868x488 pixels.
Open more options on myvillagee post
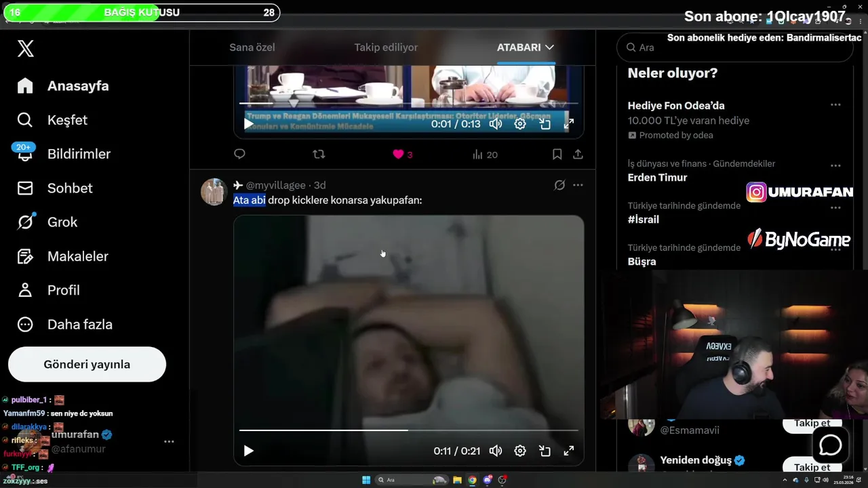pos(578,185)
